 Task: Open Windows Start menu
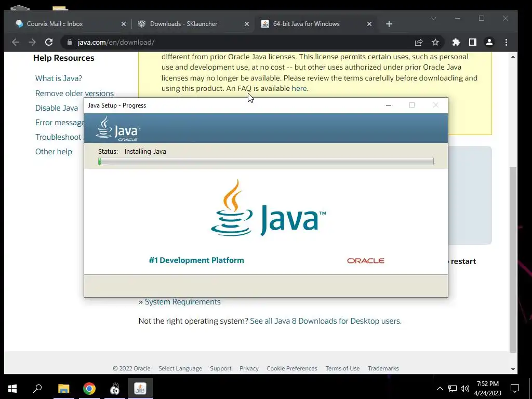(12, 389)
